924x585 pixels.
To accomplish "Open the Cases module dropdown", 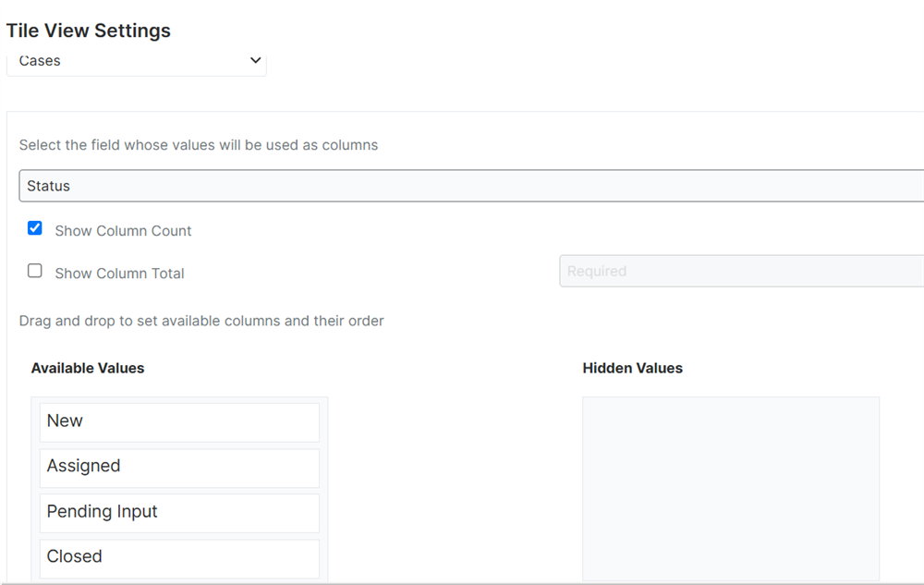I will click(136, 62).
